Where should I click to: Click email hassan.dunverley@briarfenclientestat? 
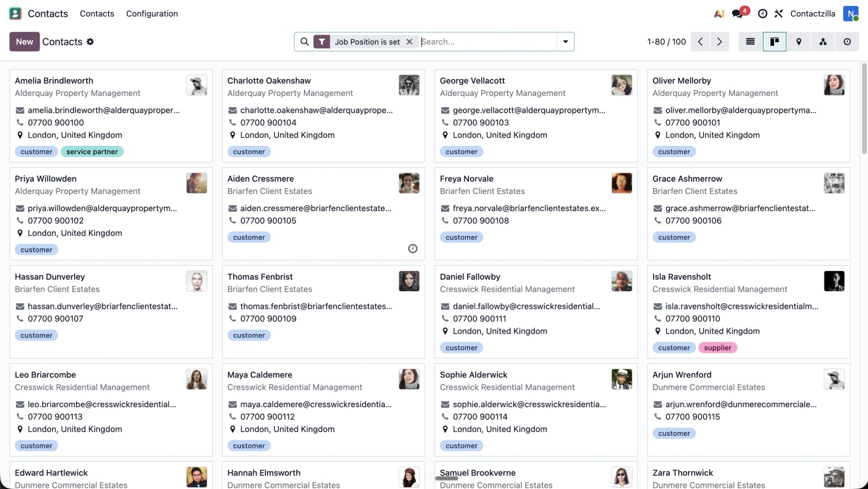103,306
